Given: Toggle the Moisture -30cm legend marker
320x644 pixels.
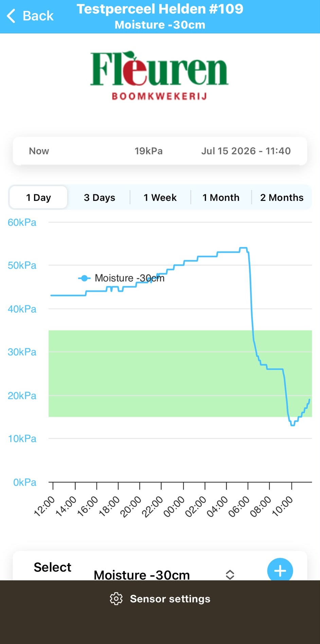Looking at the screenshot, I should tap(84, 278).
